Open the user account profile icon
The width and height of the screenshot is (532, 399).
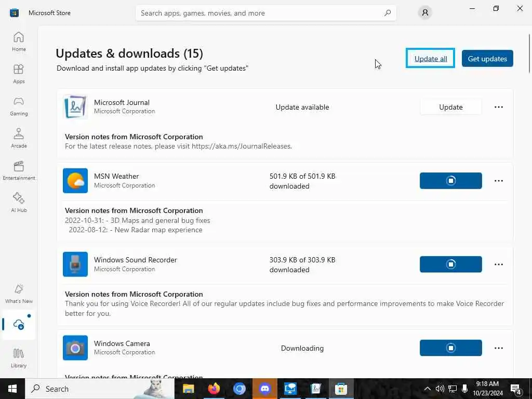(425, 13)
